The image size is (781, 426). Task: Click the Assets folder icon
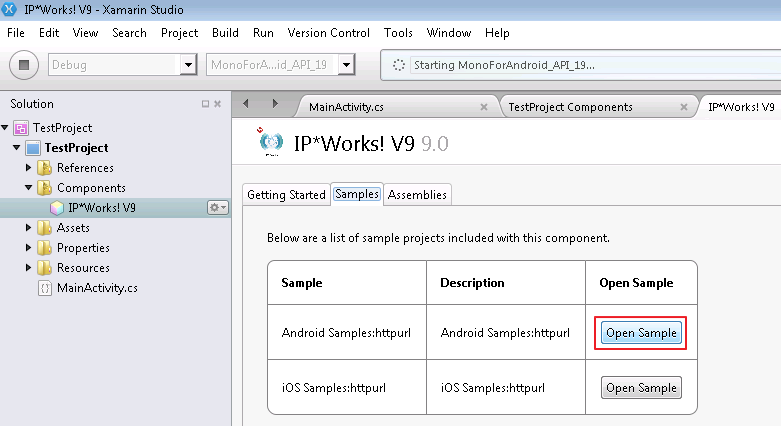[44, 228]
